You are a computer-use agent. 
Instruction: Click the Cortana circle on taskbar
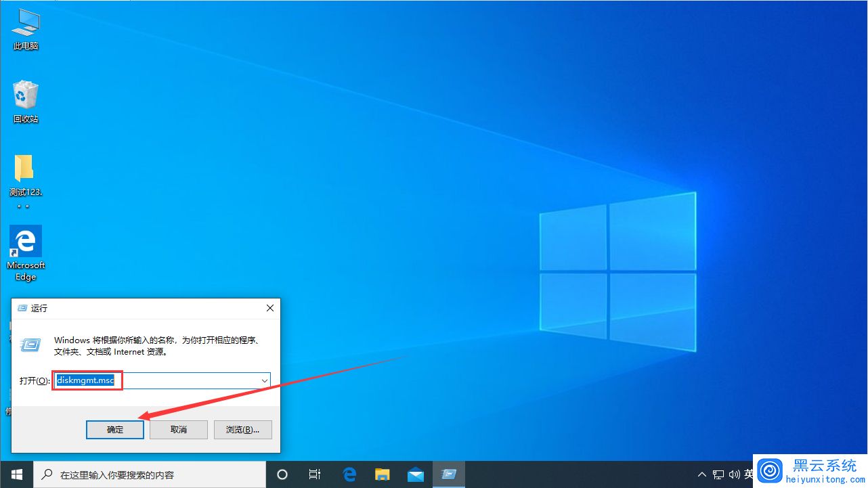[283, 474]
